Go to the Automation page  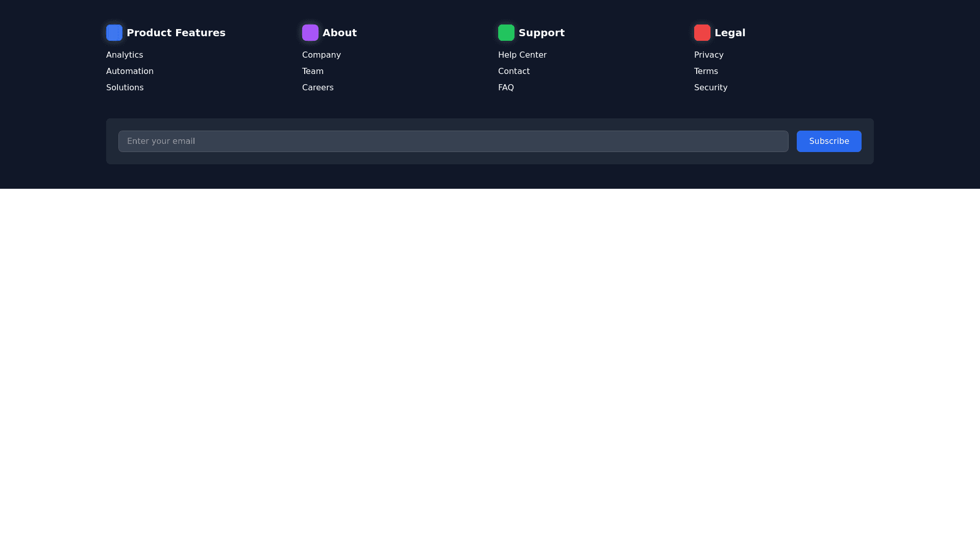point(130,71)
